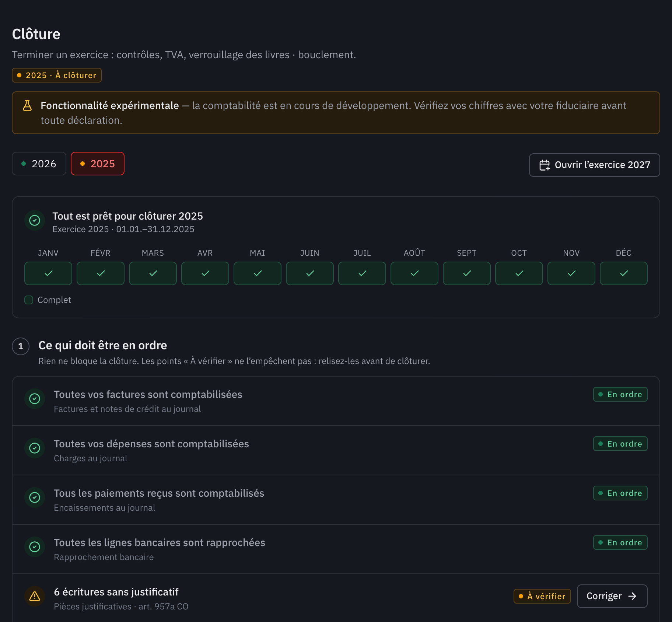Image resolution: width=672 pixels, height=622 pixels.
Task: Click the check icon for lignes bancaires rapprochées
Action: click(x=35, y=547)
